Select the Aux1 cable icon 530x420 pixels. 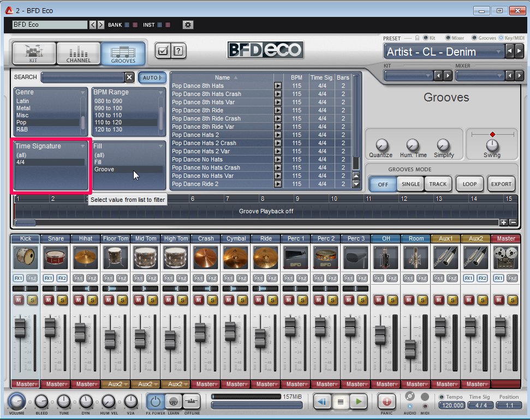(x=446, y=257)
